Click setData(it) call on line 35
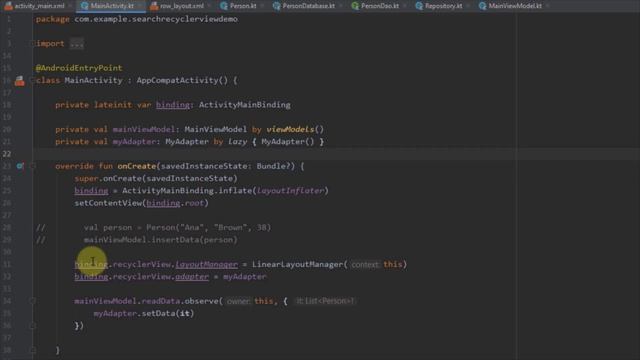640x360 pixels. 168,313
